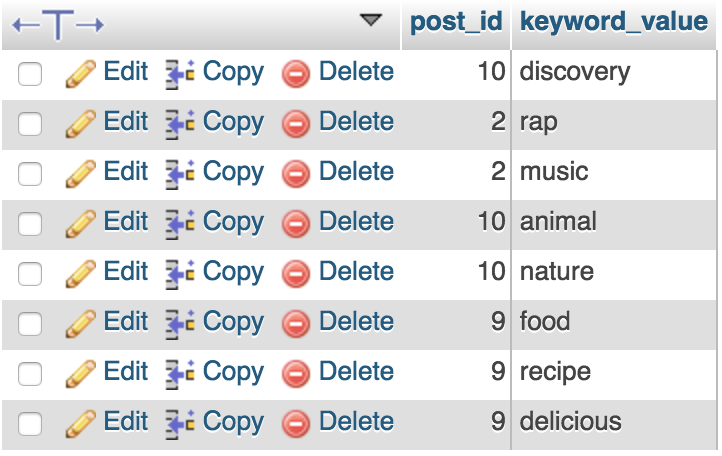Viewport: 722px width, 456px height.
Task: Click the Copy icon in nature row
Action: pyautogui.click(x=180, y=273)
